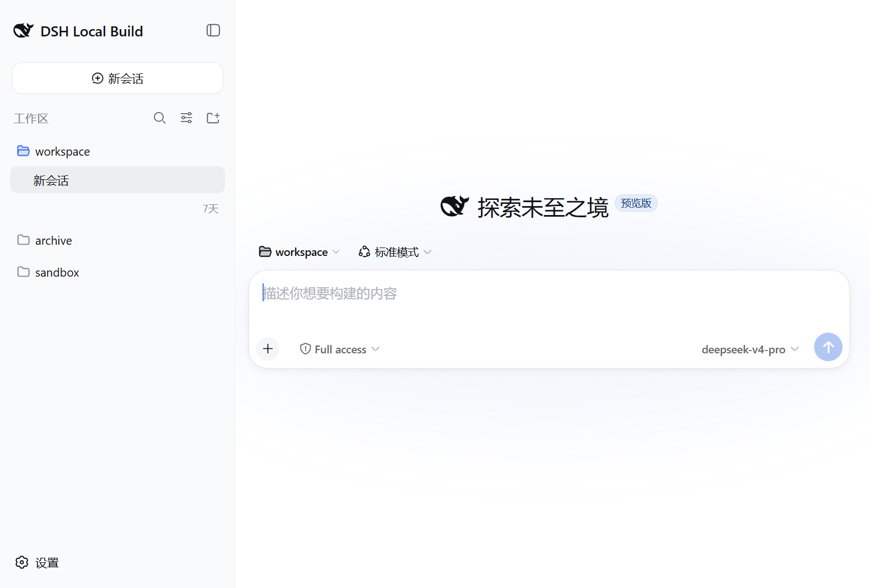Click the 预览版 preview badge

[x=636, y=203]
